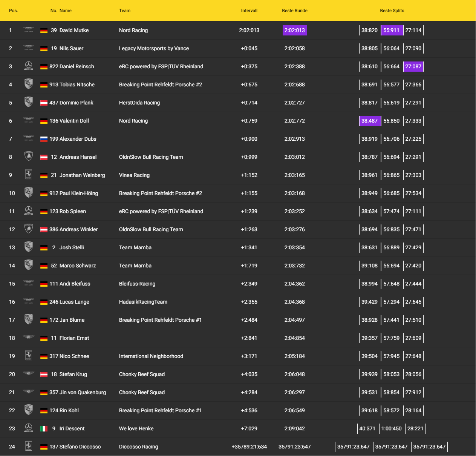Click the purple 2:02:013 best lap cell
The height and width of the screenshot is (456, 476).
(x=294, y=30)
